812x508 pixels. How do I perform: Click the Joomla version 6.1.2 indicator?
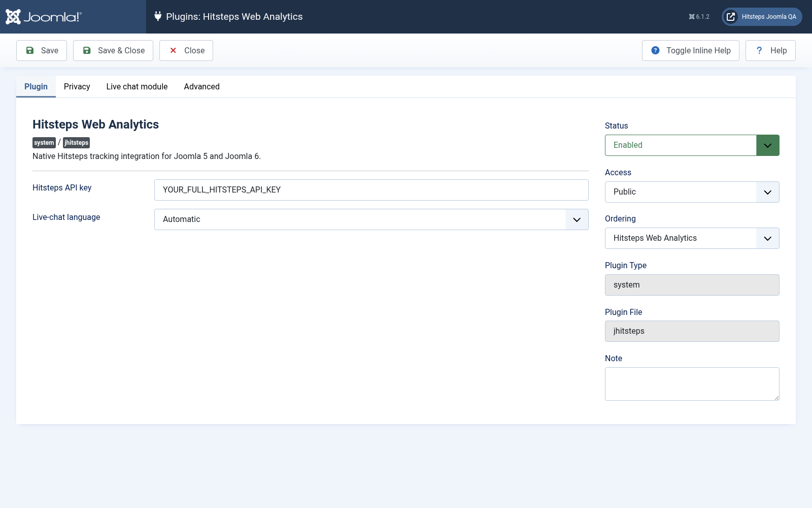(699, 17)
